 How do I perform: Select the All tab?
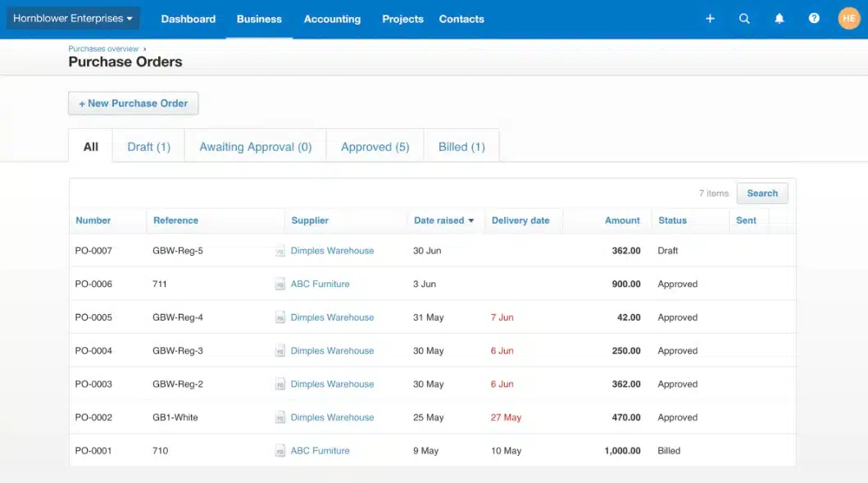point(91,146)
